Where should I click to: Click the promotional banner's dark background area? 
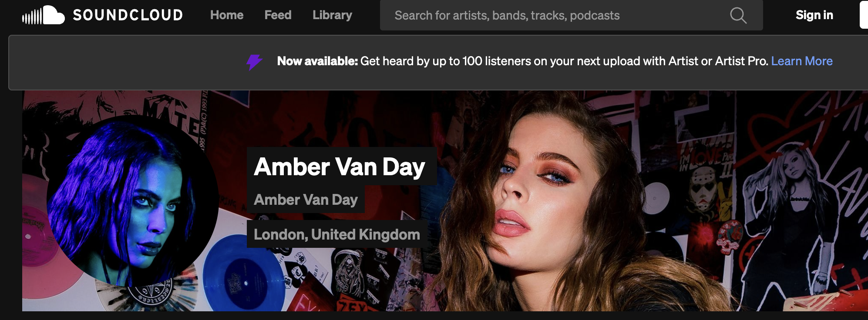[x=131, y=63]
